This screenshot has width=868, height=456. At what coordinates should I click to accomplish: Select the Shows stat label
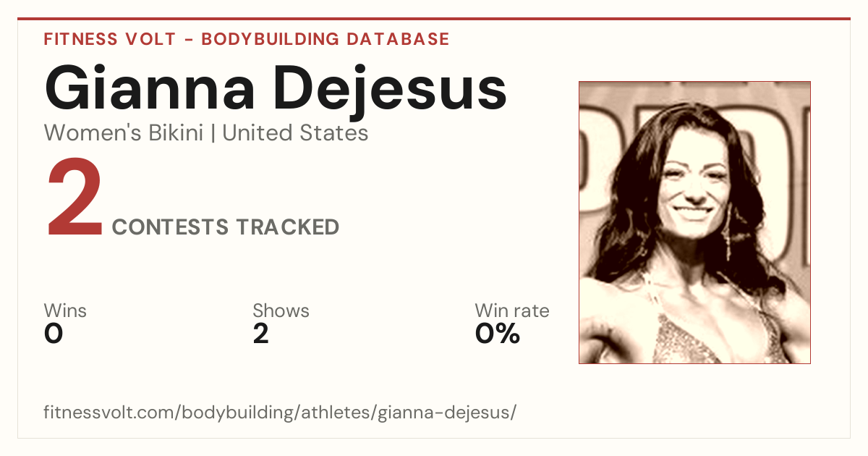click(x=281, y=311)
